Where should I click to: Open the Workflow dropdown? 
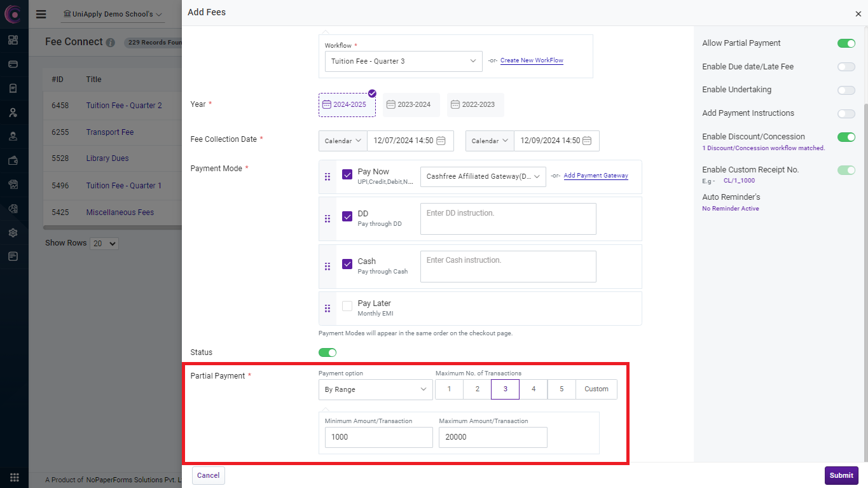coord(403,61)
